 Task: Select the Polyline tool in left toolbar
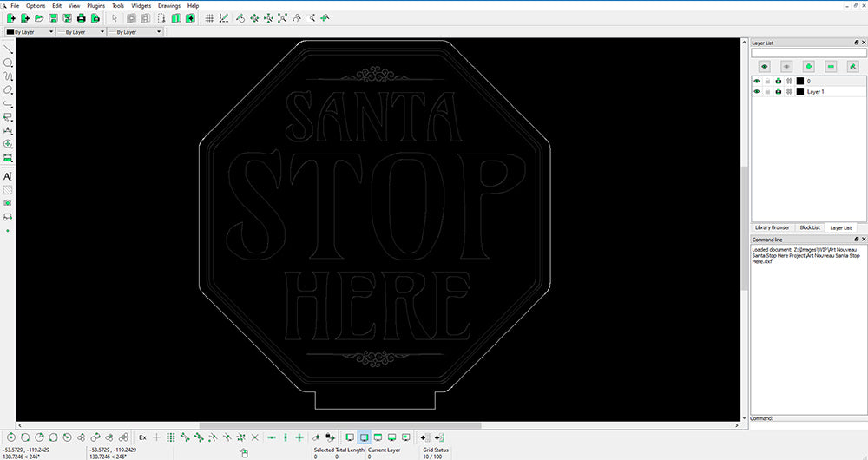[x=8, y=103]
